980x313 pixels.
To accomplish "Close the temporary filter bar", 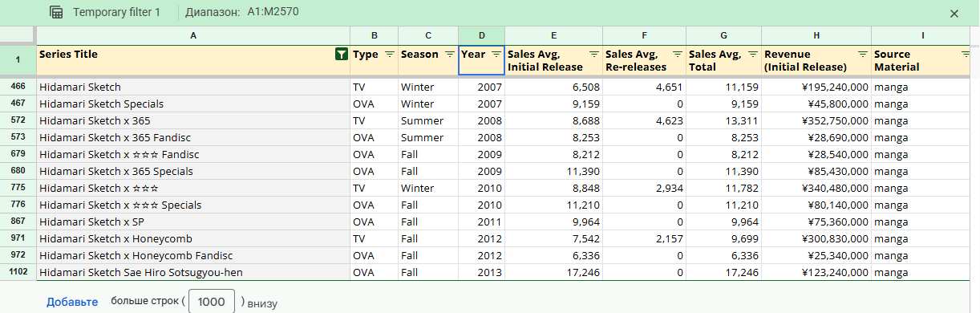I will pos(954,13).
